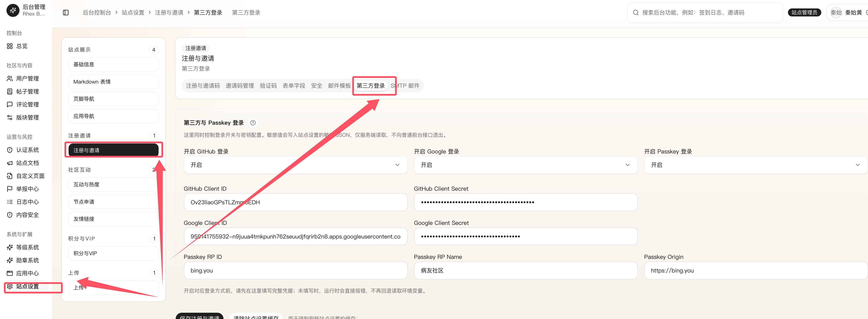Switch to SMTP 邮件 tab
The image size is (868, 319).
point(405,86)
